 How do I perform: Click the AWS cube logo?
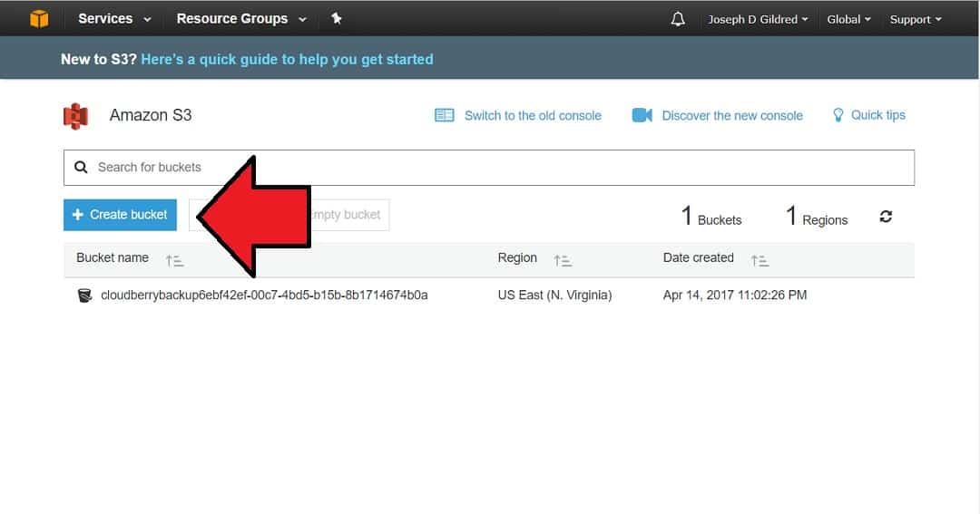coord(39,19)
